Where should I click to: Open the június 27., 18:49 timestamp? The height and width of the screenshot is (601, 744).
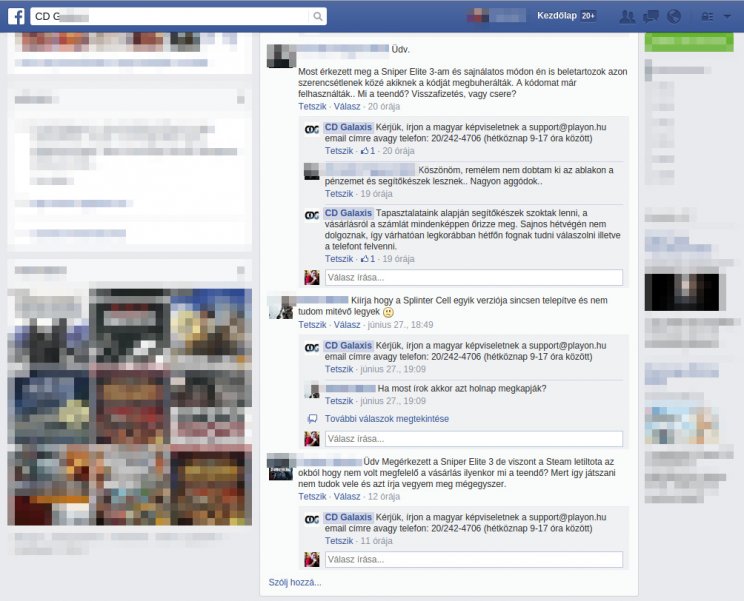coord(400,324)
